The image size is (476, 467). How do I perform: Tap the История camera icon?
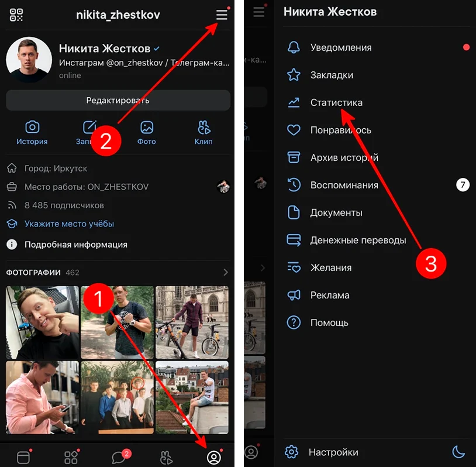(32, 127)
